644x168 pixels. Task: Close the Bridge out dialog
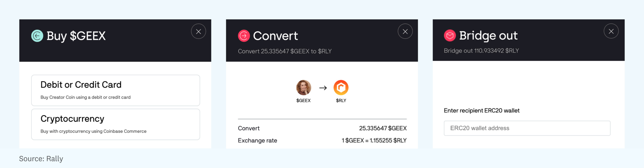click(611, 31)
